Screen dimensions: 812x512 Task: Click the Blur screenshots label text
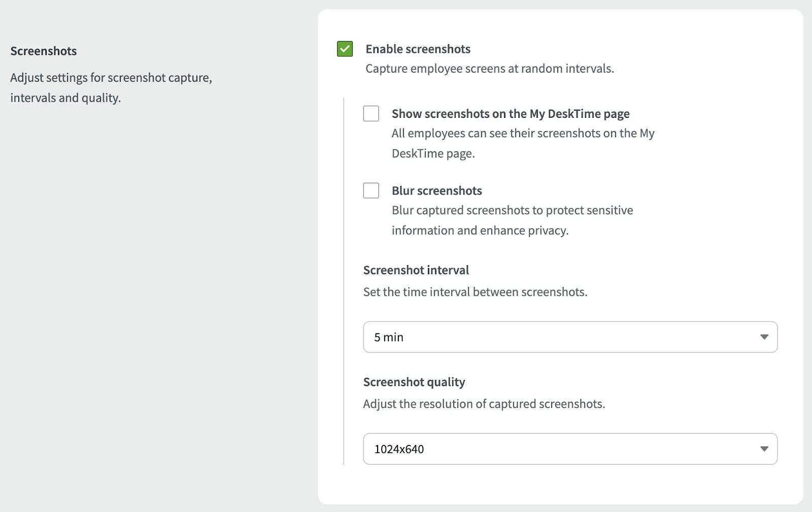[x=436, y=191]
